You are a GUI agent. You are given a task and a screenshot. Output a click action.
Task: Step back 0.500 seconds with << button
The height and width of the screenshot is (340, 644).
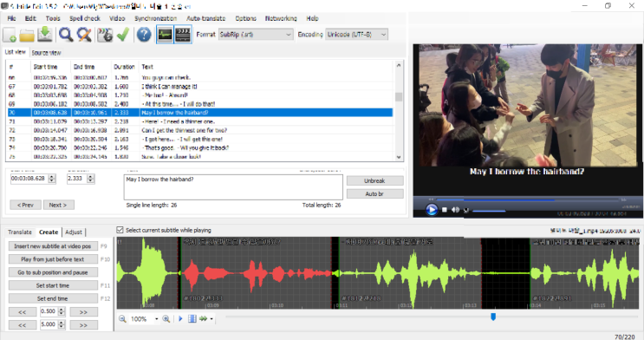pos(23,312)
